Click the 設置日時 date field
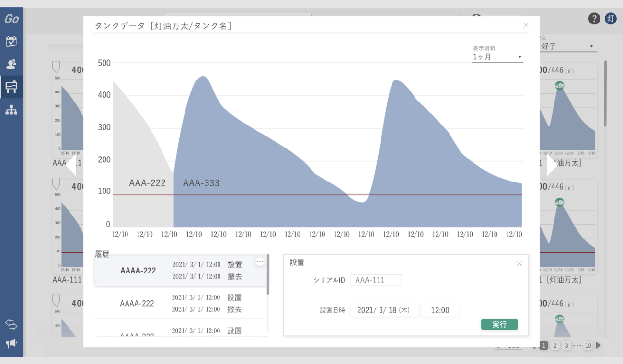The width and height of the screenshot is (623, 364). pos(384,310)
